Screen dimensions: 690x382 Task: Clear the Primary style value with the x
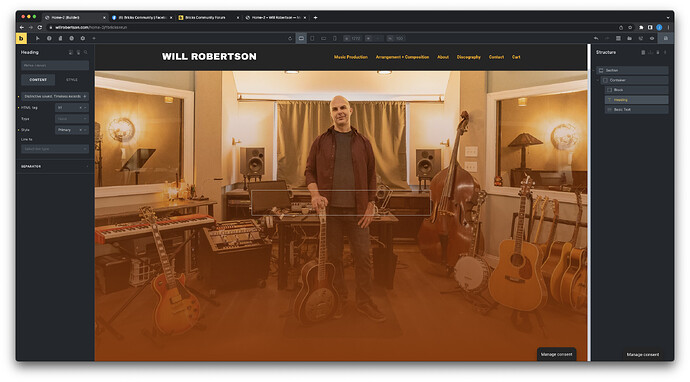81,130
